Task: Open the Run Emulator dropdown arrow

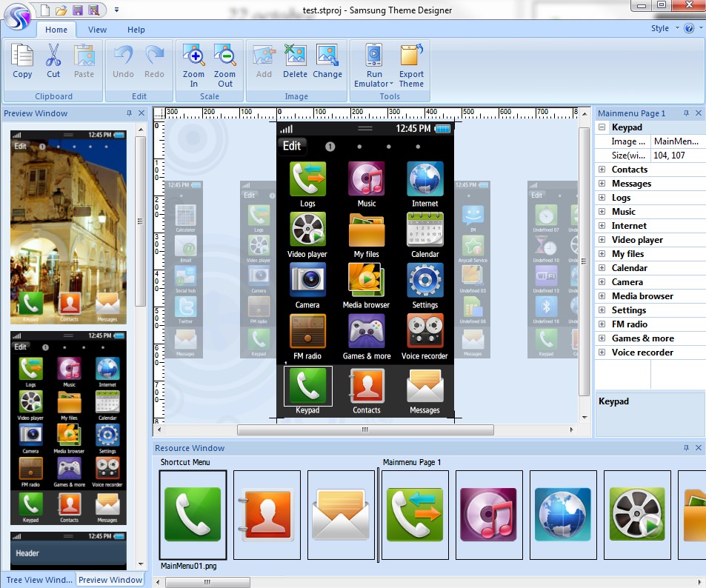Action: (x=391, y=84)
